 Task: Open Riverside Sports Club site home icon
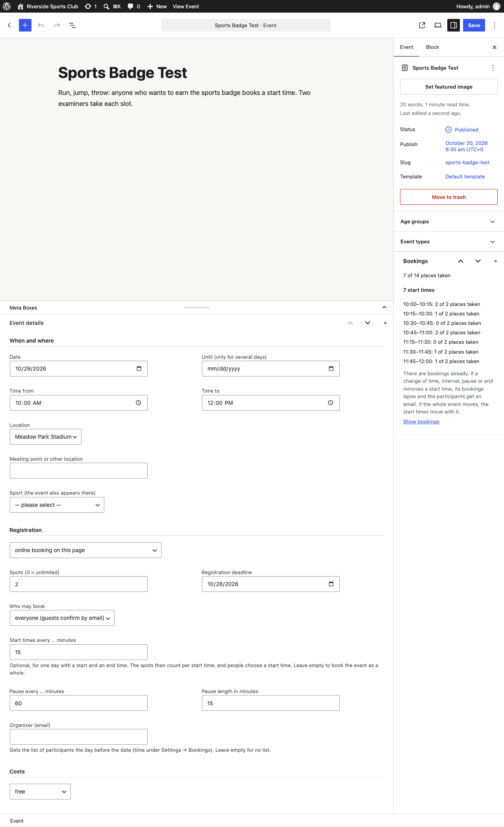click(20, 6)
